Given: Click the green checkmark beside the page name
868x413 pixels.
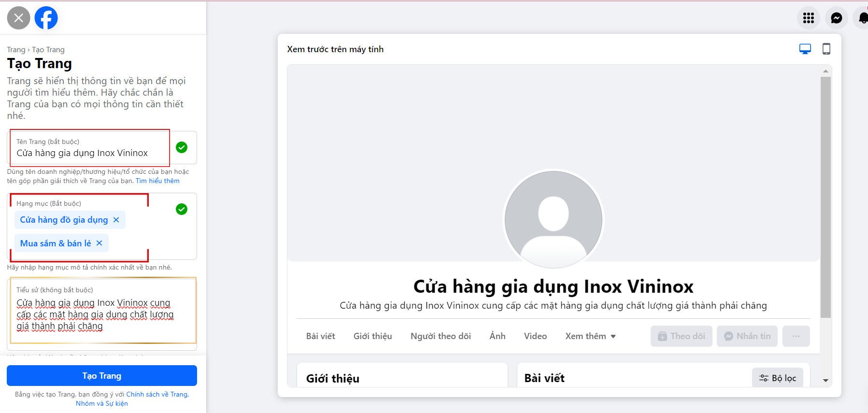Looking at the screenshot, I should coord(182,147).
